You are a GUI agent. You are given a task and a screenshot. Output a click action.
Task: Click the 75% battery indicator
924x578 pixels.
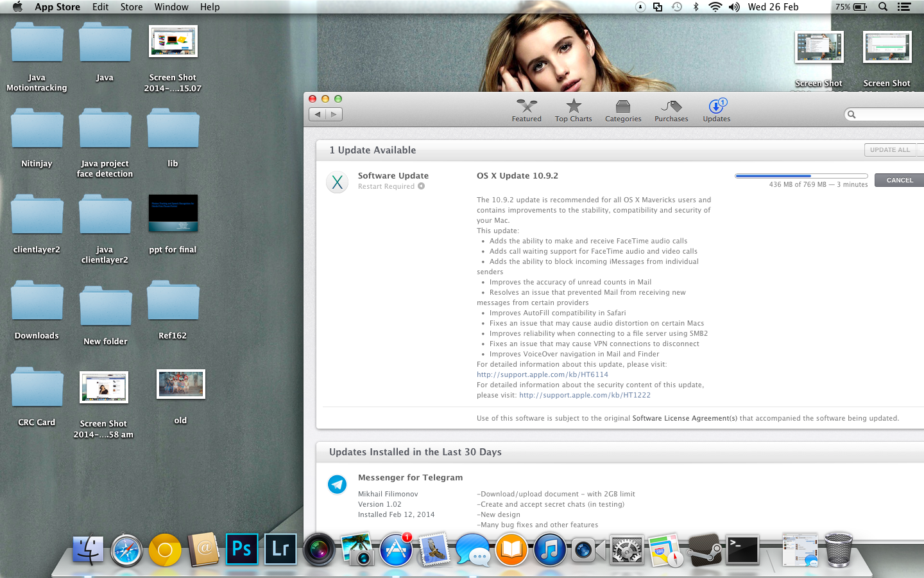[851, 7]
